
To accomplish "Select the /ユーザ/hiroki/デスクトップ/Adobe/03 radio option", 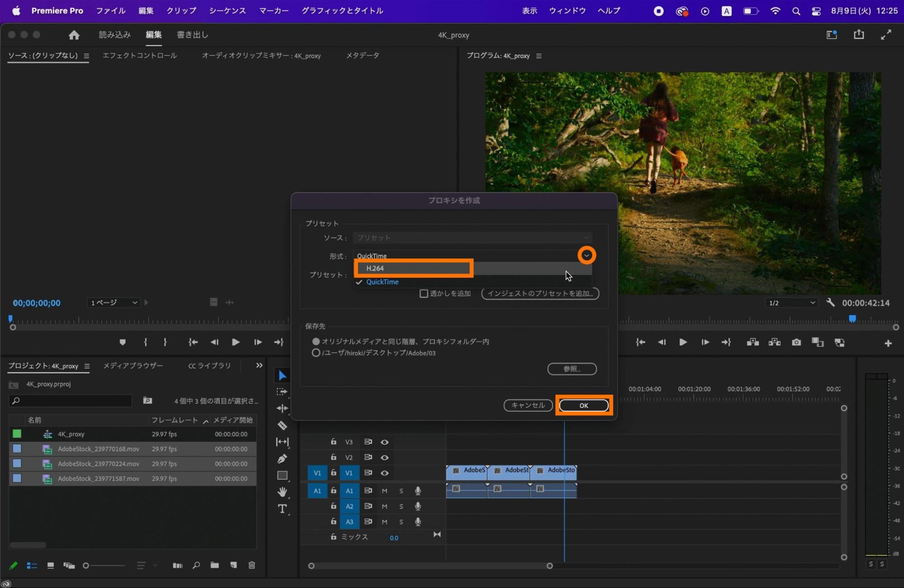I will click(316, 353).
